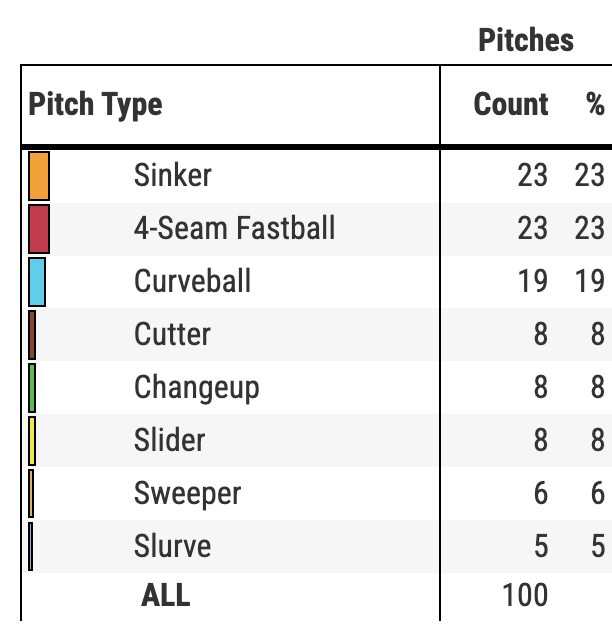
Task: Click the brown Cutter color bar
Action: [32, 334]
